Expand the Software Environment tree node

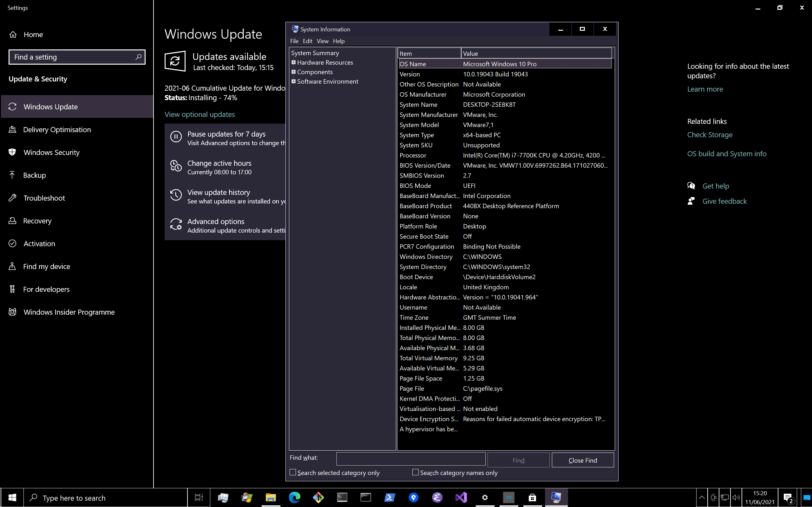point(294,81)
